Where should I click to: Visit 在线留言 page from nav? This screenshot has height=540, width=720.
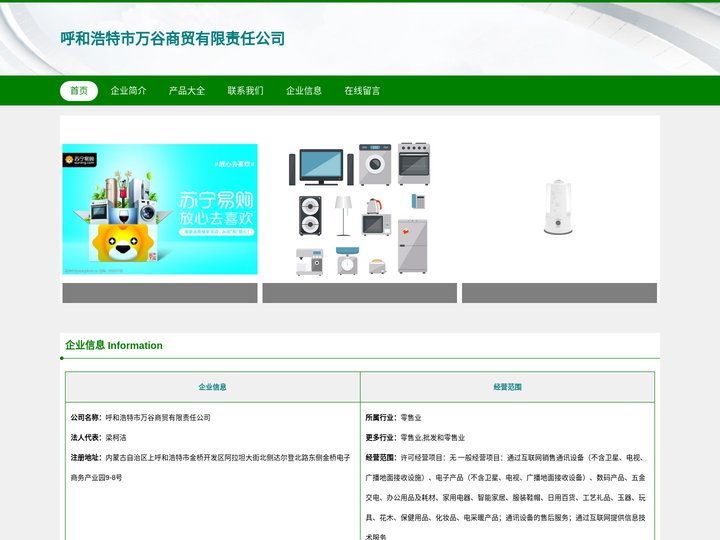(362, 90)
